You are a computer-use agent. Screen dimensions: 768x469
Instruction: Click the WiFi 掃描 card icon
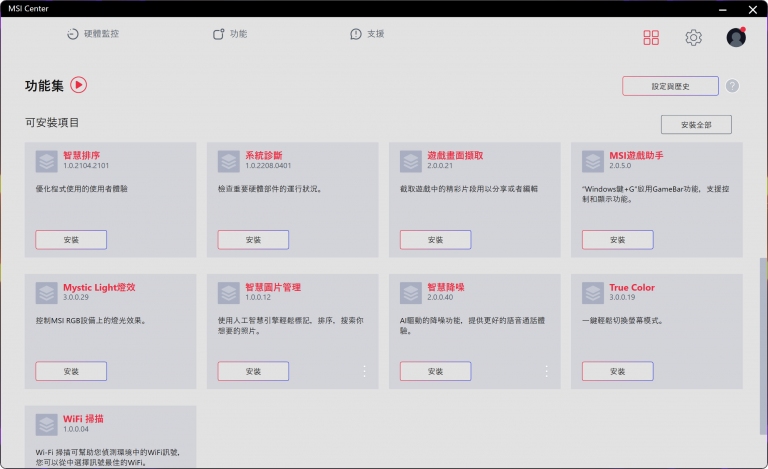click(47, 424)
